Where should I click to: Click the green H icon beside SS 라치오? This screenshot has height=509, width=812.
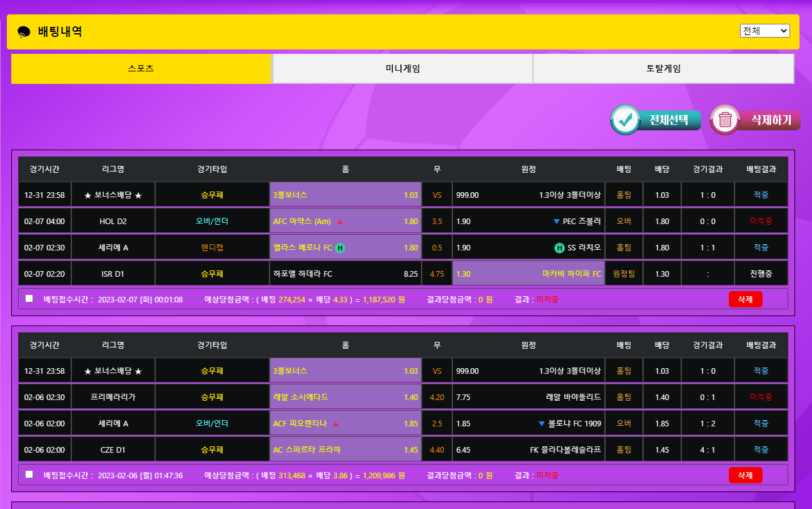(x=559, y=248)
